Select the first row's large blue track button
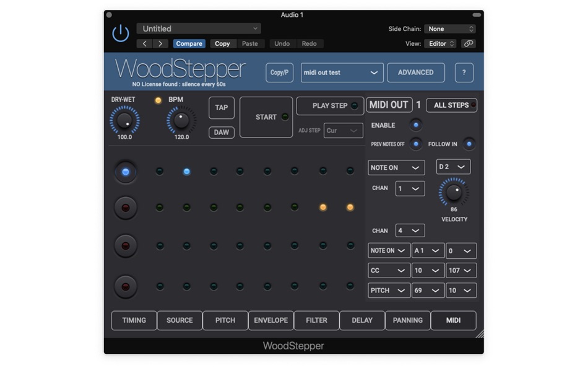This screenshot has width=588, height=368. click(126, 172)
